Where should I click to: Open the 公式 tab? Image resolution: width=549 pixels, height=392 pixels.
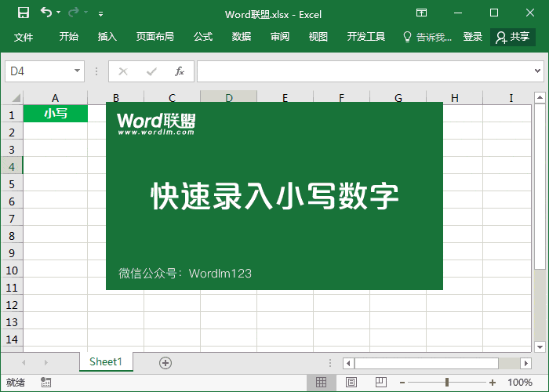[x=203, y=36]
